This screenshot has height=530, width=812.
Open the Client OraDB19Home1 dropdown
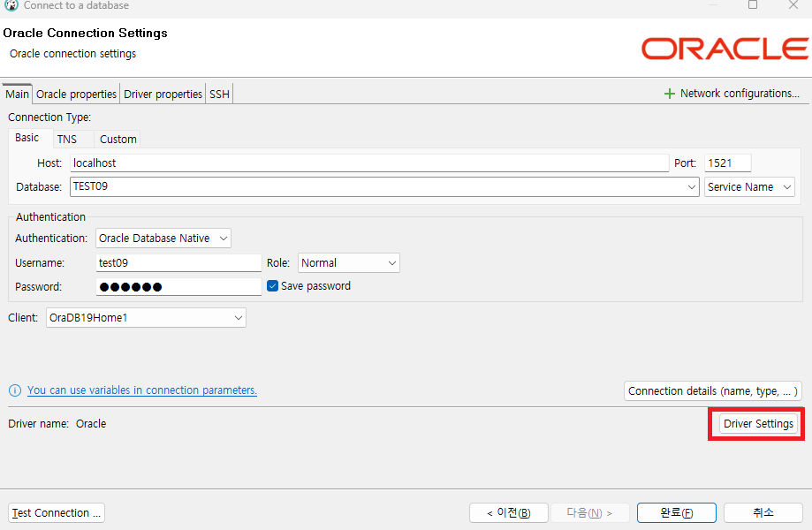[146, 318]
